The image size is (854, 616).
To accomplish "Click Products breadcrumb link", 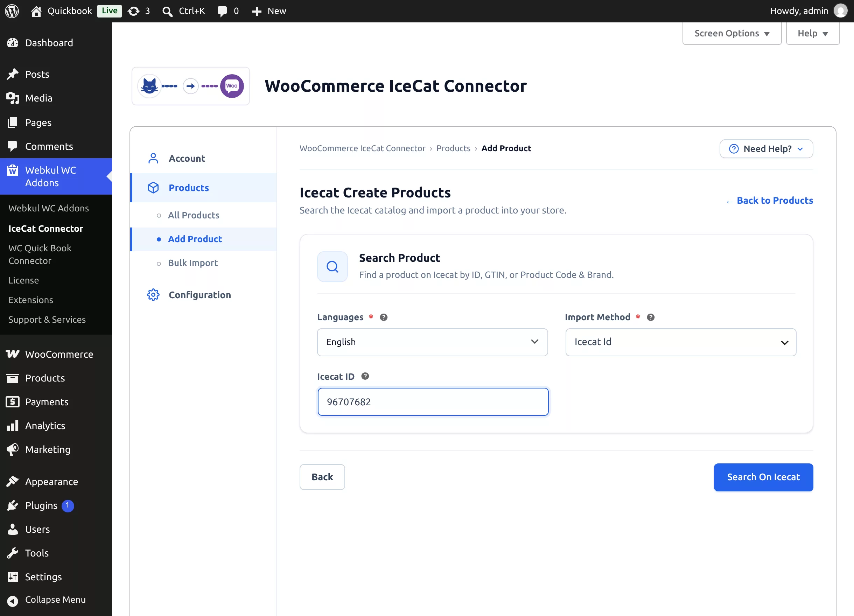I will [x=453, y=148].
